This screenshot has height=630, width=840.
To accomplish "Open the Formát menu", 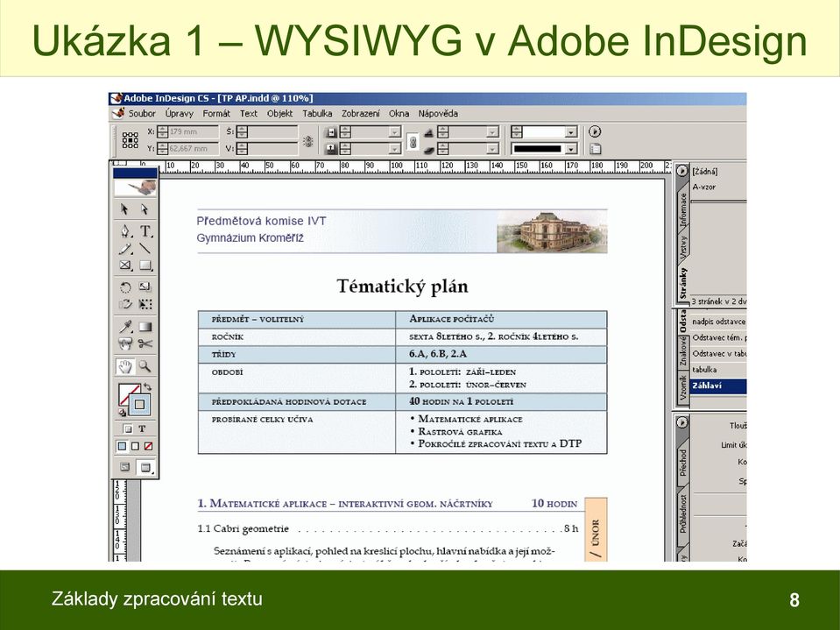I will point(216,114).
